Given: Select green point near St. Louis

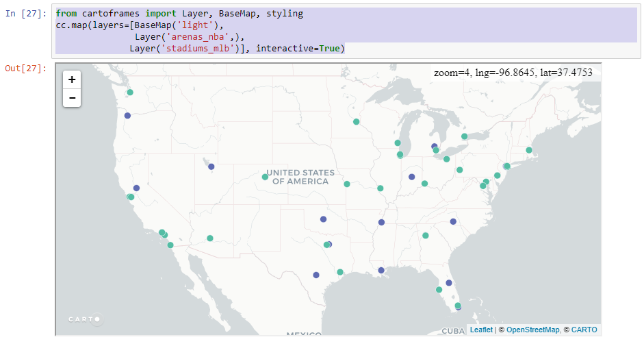Looking at the screenshot, I should 381,188.
